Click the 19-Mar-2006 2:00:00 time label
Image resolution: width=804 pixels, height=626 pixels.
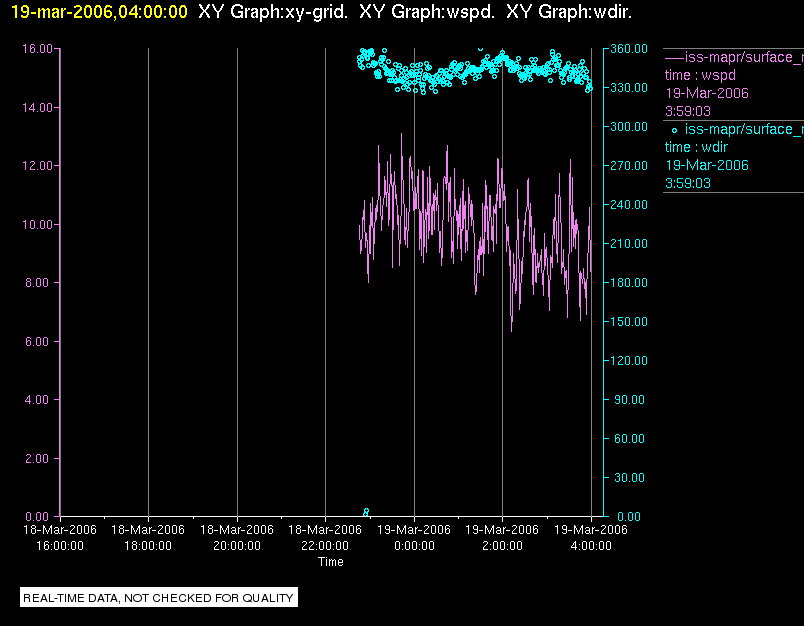pos(502,538)
